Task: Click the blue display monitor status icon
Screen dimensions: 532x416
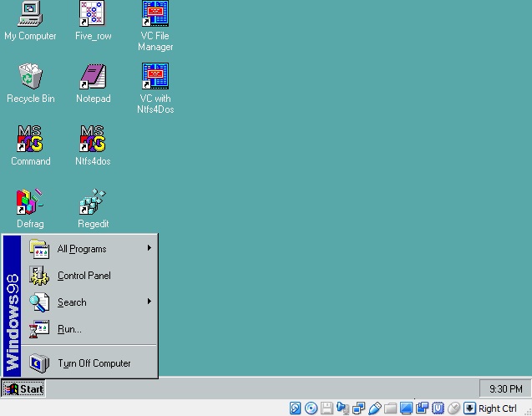Action: pyautogui.click(x=406, y=408)
